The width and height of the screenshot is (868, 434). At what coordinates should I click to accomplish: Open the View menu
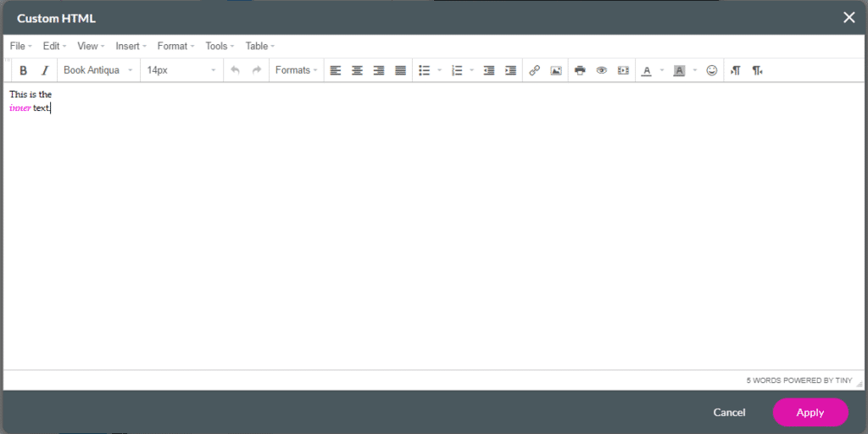(x=91, y=46)
